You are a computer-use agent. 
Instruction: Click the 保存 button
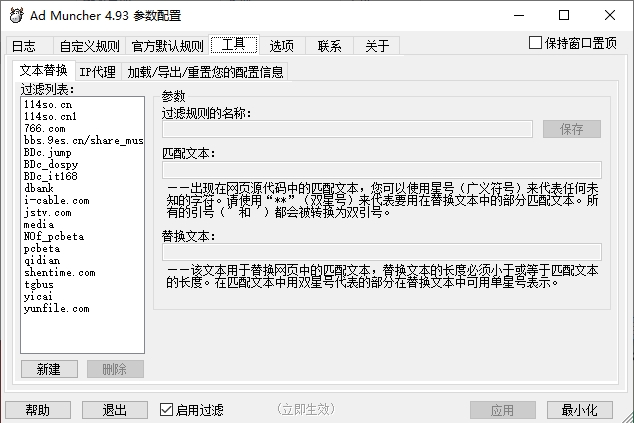pos(572,129)
